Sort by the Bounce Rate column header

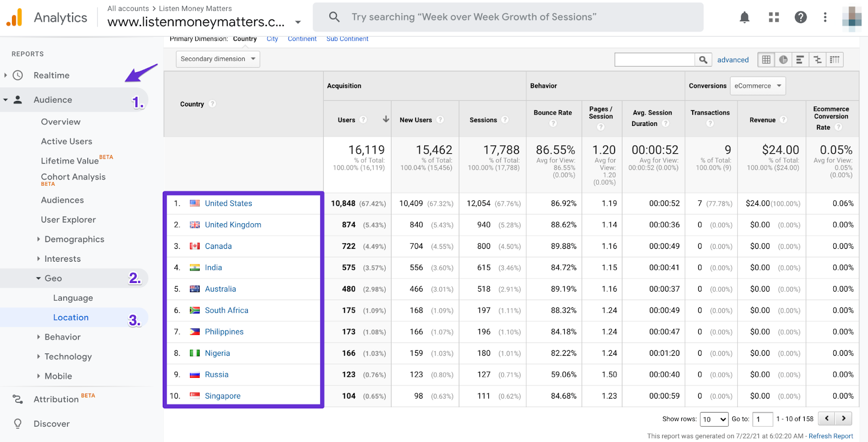pos(553,112)
